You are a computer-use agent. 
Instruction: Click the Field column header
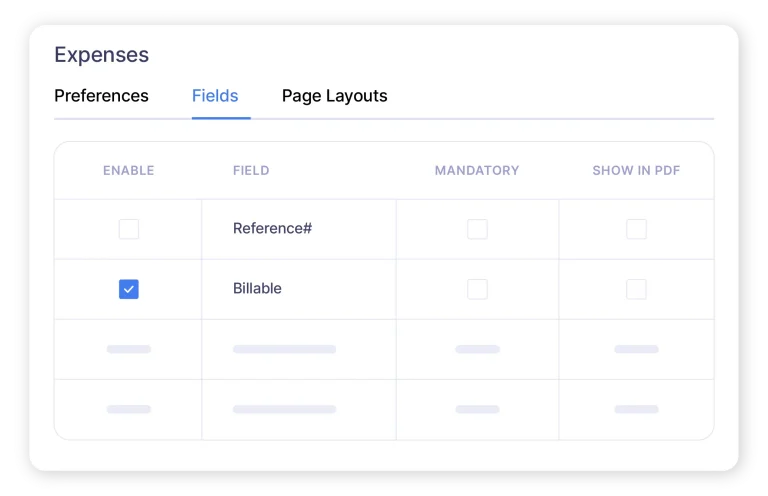[x=251, y=171]
